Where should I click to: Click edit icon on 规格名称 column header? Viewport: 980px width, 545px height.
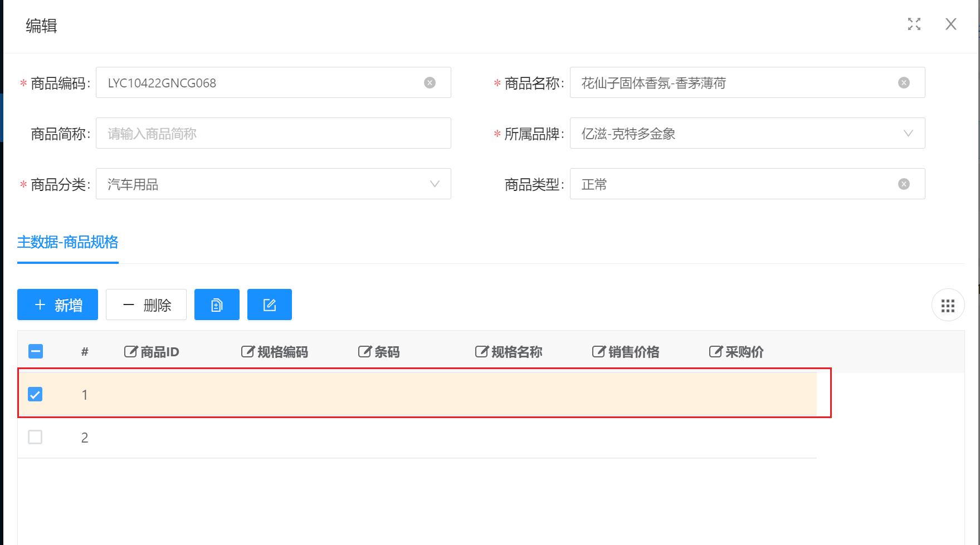click(x=481, y=351)
